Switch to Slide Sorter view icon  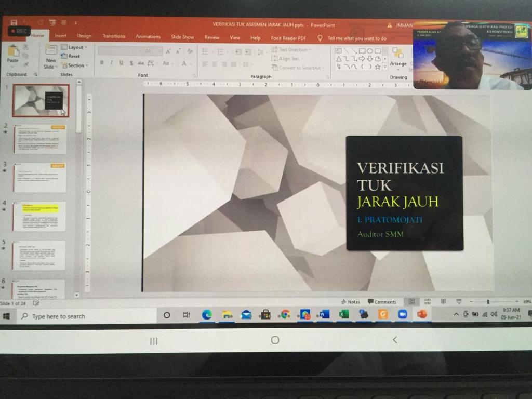(427, 301)
